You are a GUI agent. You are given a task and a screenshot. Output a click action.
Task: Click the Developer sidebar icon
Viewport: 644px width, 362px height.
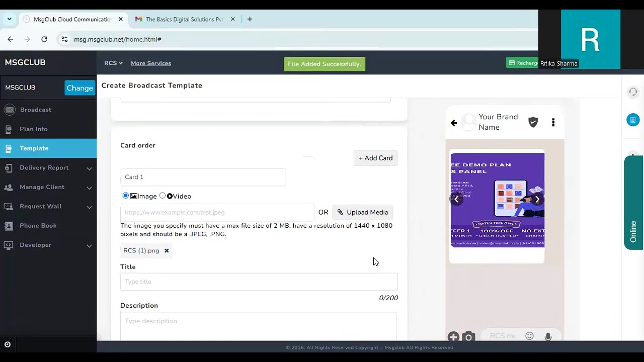9,245
